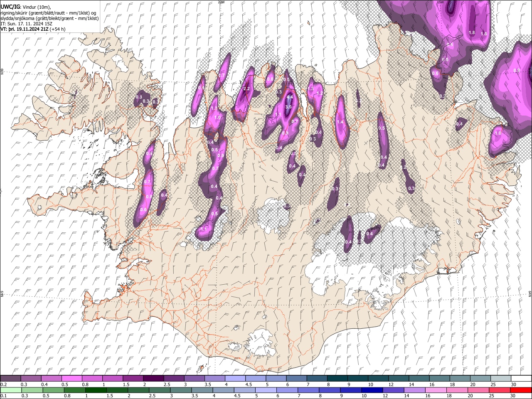Pick the pink 18 swatch in rain legend
This screenshot has height=399, width=532.
pyautogui.click(x=457, y=390)
